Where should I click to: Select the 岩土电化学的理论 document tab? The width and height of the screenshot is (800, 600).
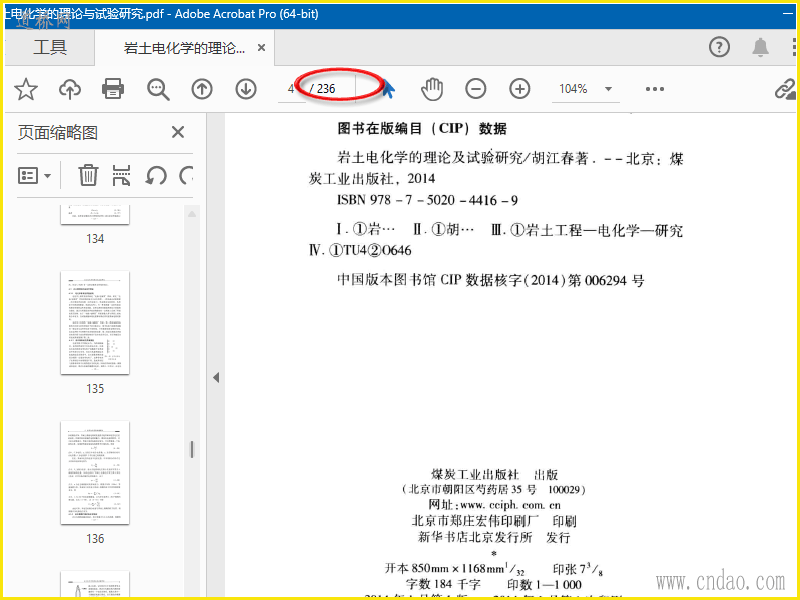coord(185,48)
